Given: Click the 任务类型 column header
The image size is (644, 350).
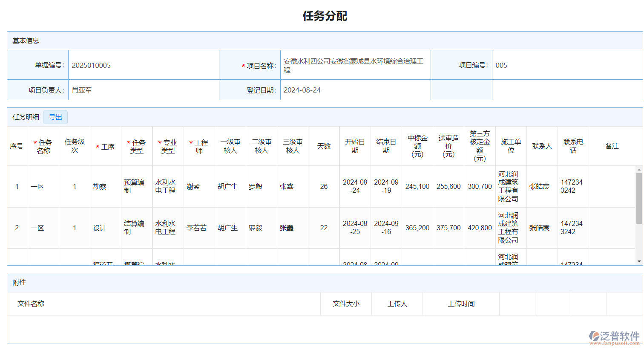Looking at the screenshot, I should 137,147.
